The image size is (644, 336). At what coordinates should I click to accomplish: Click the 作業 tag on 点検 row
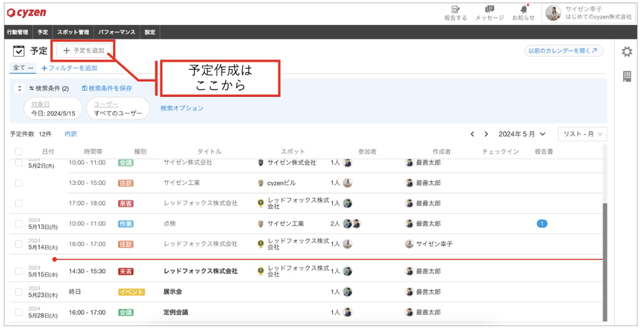(125, 224)
